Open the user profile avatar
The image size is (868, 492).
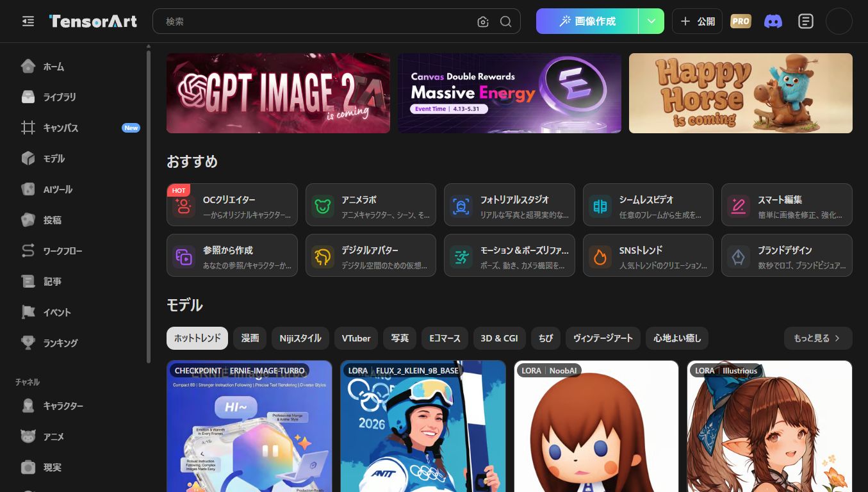[x=839, y=21]
